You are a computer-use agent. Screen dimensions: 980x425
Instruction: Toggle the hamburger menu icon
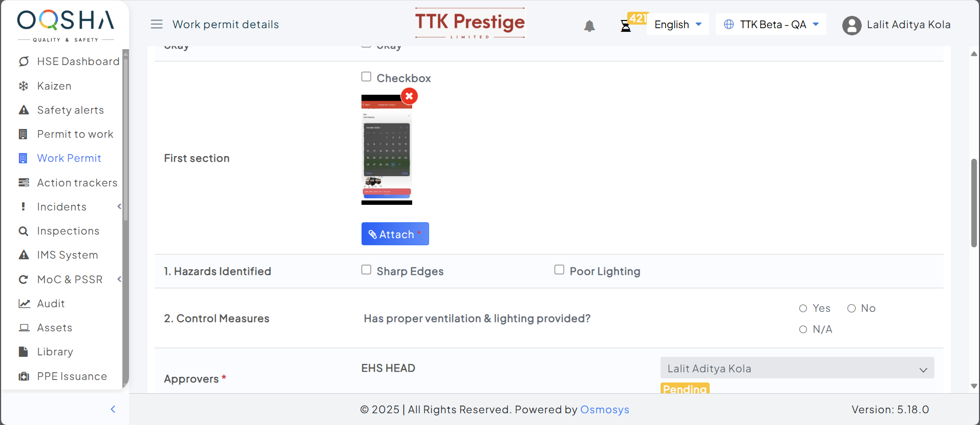(x=157, y=24)
